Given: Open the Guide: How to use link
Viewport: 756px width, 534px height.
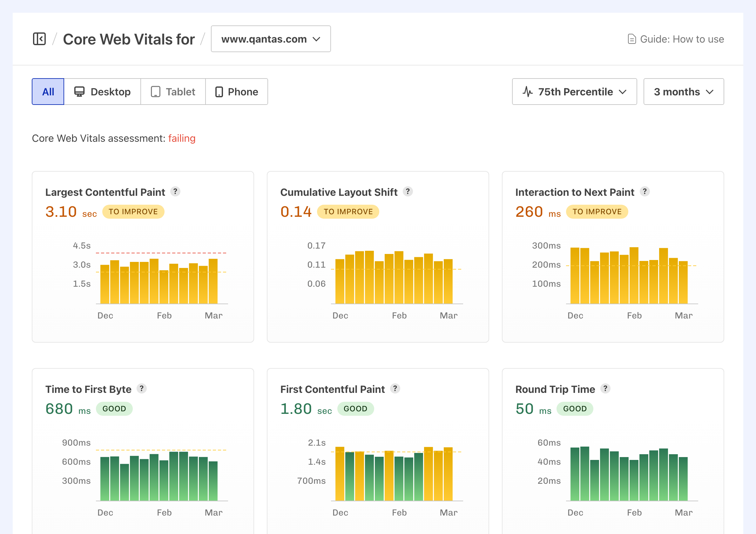Looking at the screenshot, I should 682,38.
